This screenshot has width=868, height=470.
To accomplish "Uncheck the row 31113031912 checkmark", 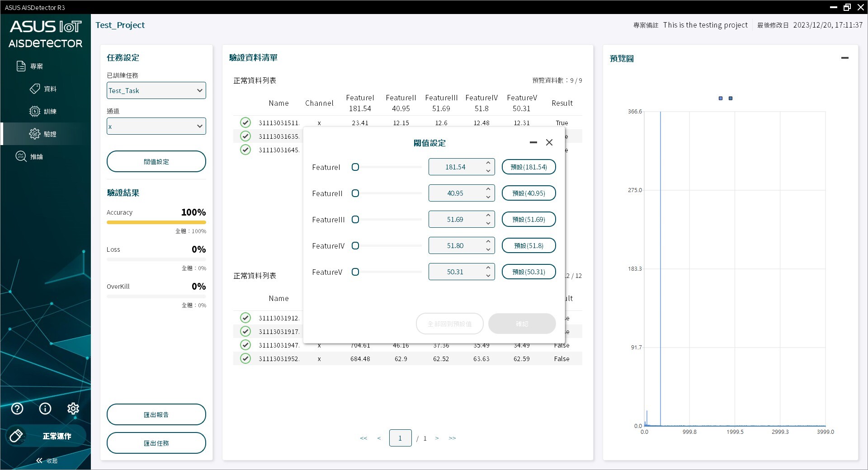I will point(245,318).
